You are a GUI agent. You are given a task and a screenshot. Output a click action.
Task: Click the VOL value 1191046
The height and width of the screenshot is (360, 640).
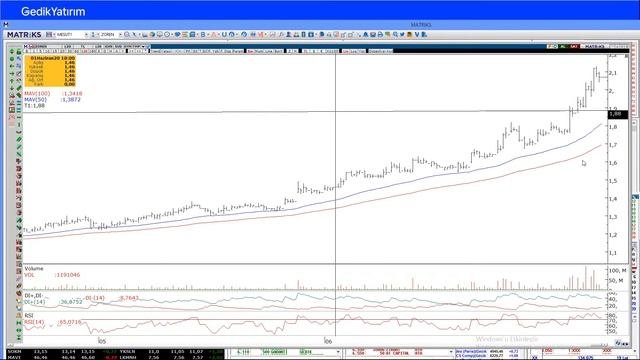coord(68,275)
